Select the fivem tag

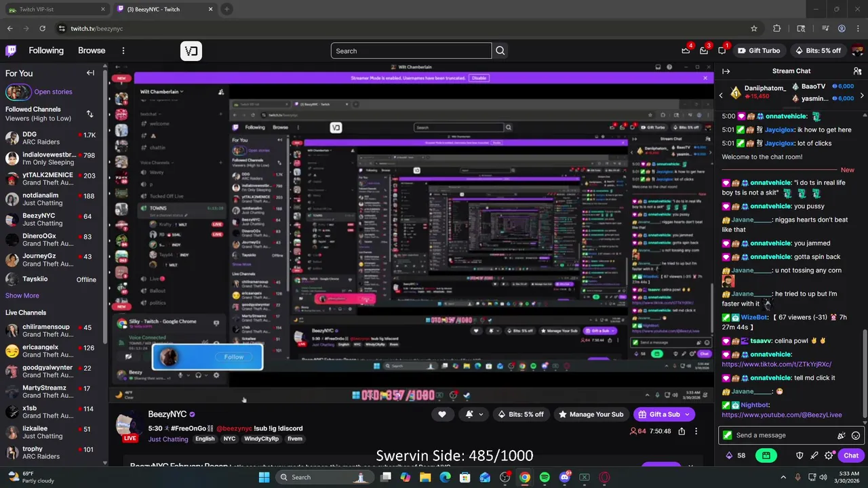coord(295,439)
